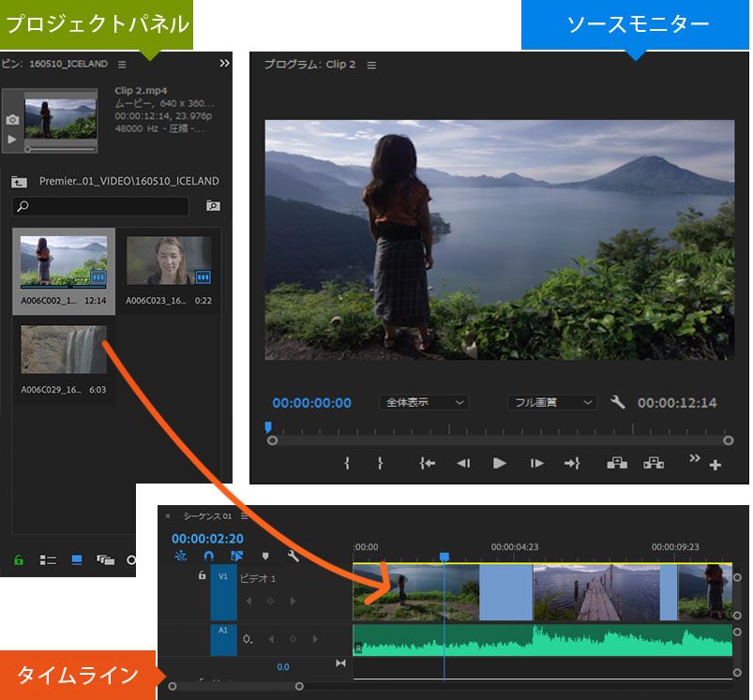Viewport: 753px width, 700px height.
Task: Click the Go to In point button
Action: 428,463
